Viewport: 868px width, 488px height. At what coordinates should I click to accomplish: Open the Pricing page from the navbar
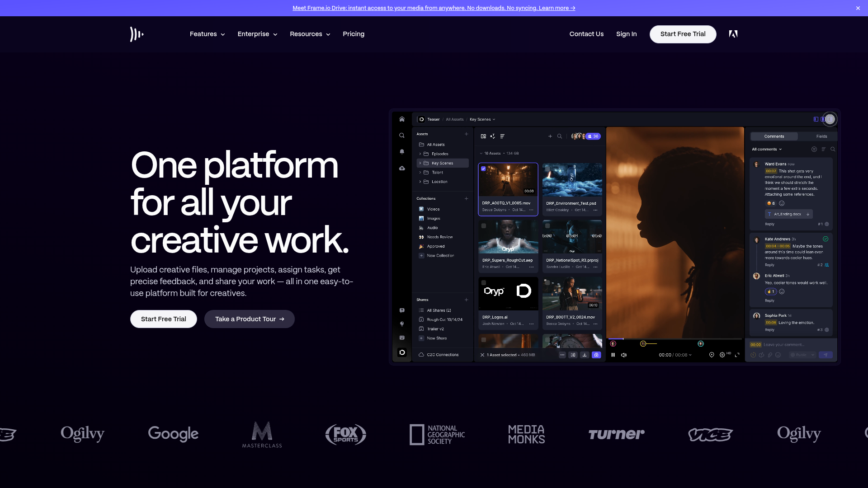(353, 34)
